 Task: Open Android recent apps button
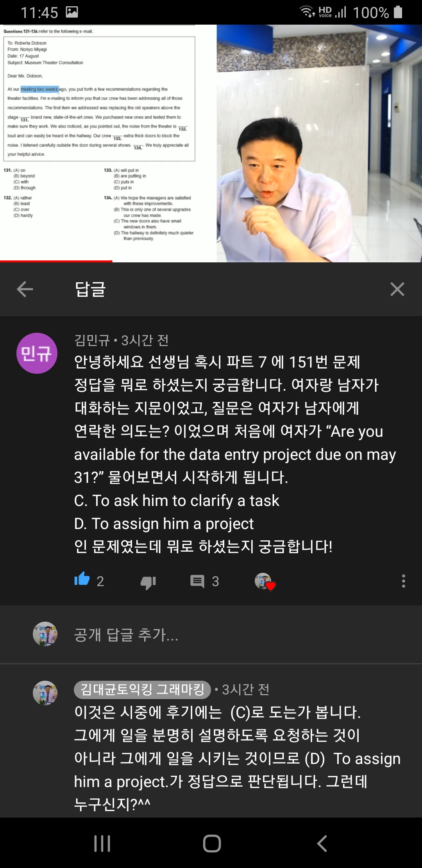pyautogui.click(x=102, y=843)
